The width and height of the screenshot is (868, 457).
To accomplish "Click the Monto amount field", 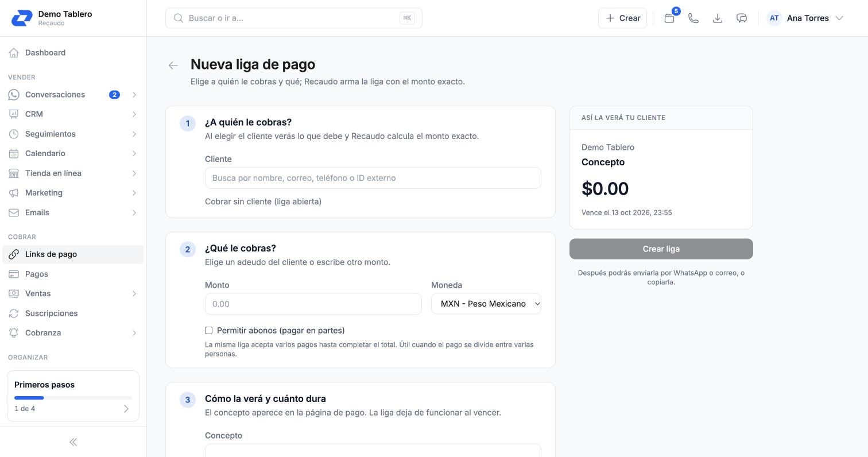I will 313,304.
